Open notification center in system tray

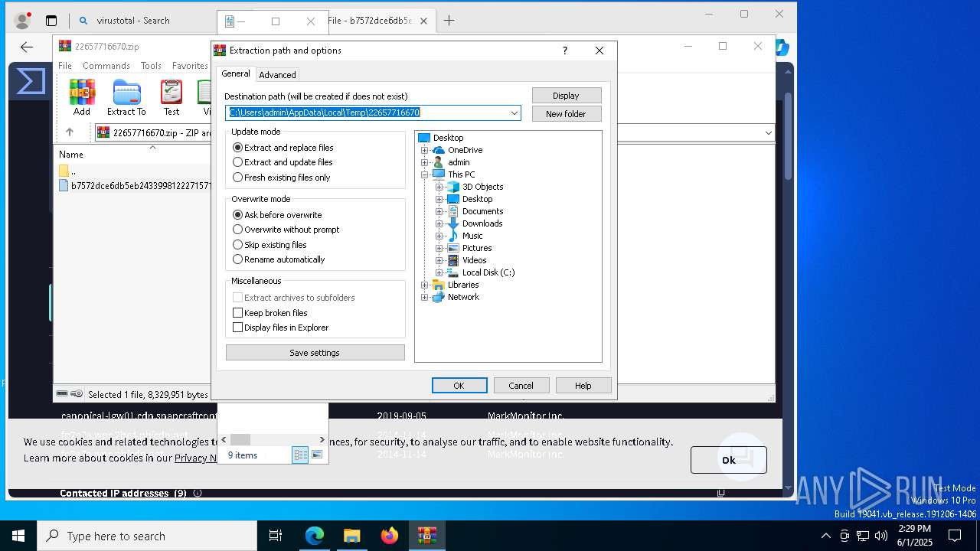(955, 536)
